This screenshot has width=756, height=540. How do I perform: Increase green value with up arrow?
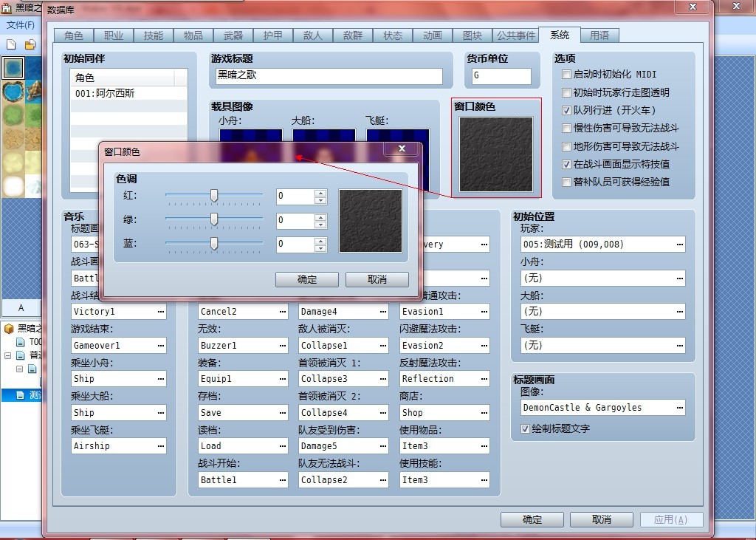[320, 217]
